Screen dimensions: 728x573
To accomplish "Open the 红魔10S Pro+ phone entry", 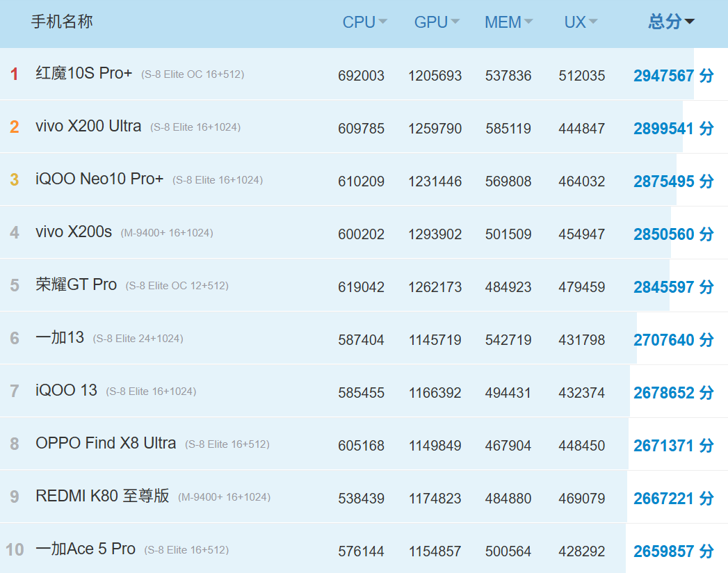I will pyautogui.click(x=84, y=74).
